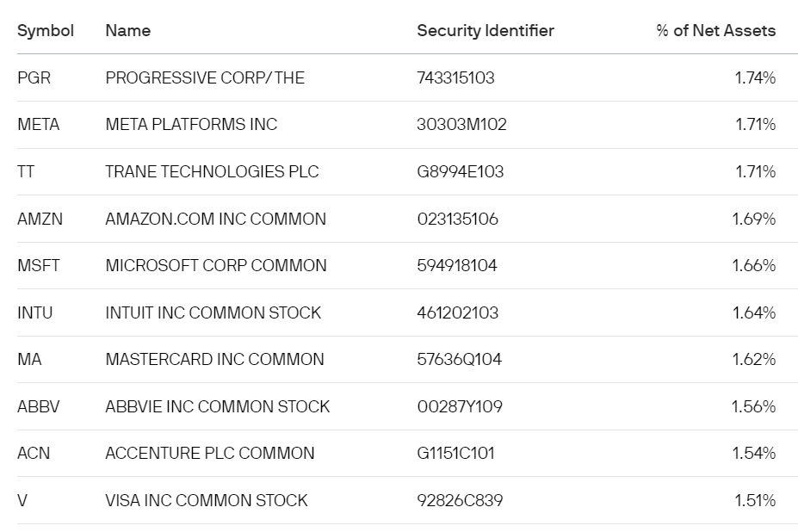Open the AMZN symbol row

pyautogui.click(x=40, y=219)
